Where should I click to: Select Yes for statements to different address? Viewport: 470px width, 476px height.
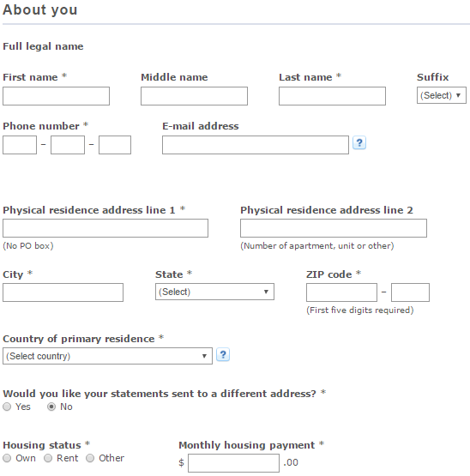[x=7, y=407]
